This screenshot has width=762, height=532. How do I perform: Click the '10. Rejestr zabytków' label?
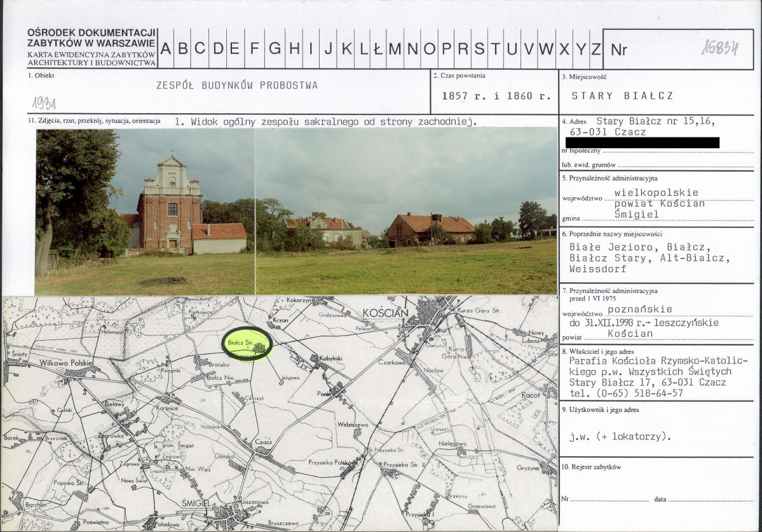pyautogui.click(x=591, y=467)
